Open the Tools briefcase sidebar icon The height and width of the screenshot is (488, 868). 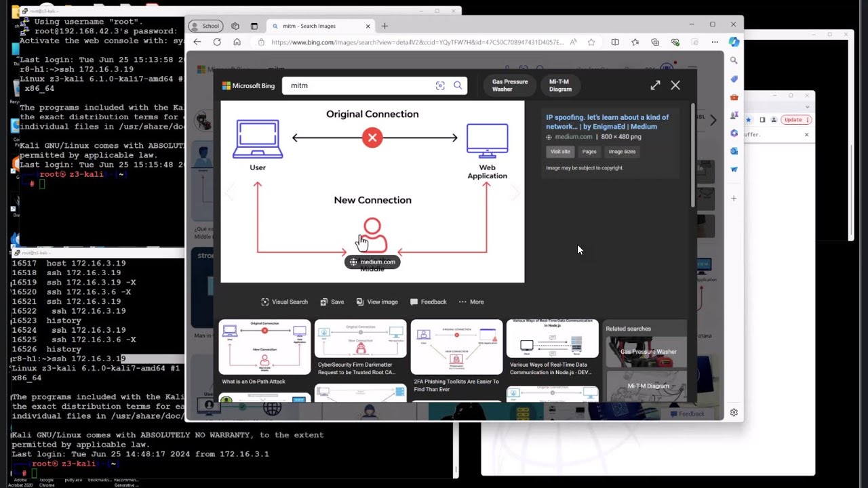[x=734, y=97]
